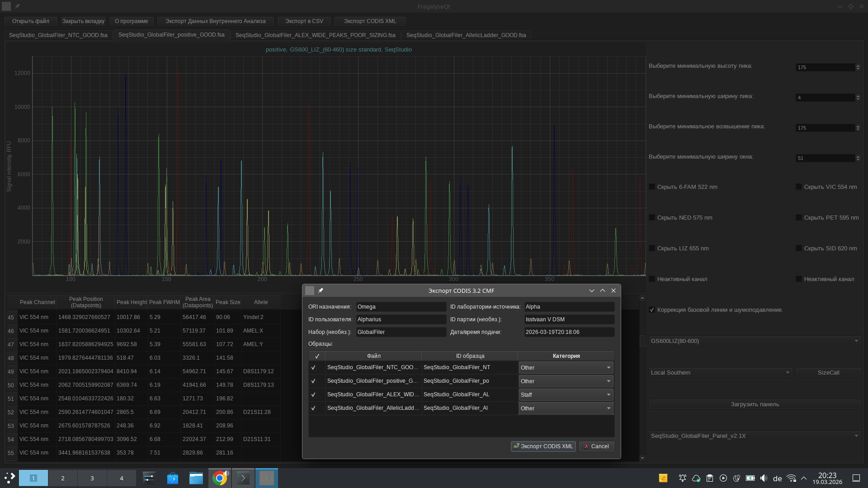Click the ORI назначения input field
Screen dimensions: 868x488
401,307
